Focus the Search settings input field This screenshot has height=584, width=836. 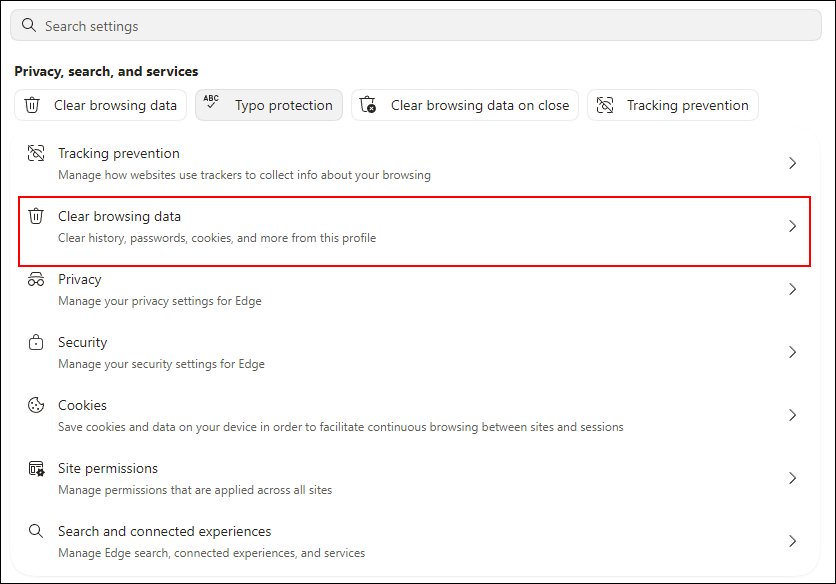416,25
